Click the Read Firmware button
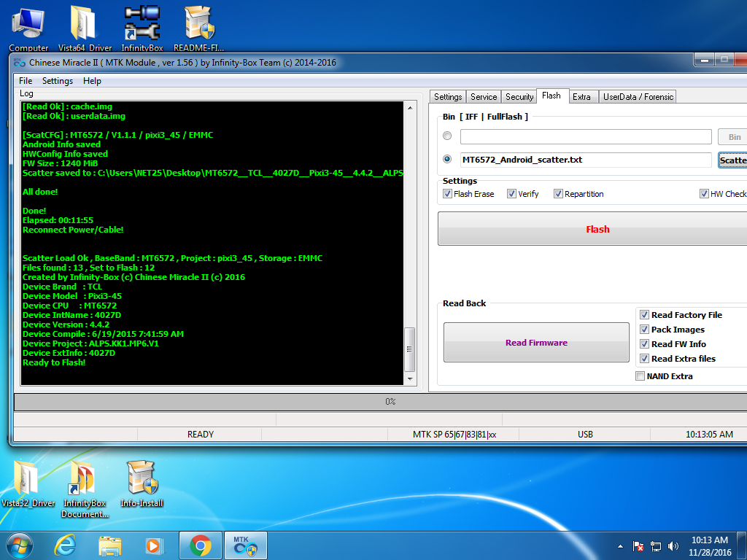Viewport: 747px width, 560px height. point(536,343)
